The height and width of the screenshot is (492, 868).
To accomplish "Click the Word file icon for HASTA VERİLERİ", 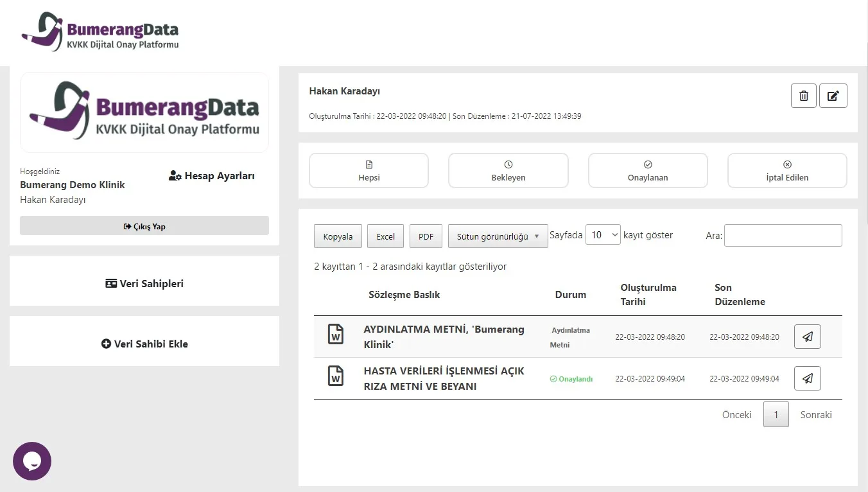I will point(336,376).
